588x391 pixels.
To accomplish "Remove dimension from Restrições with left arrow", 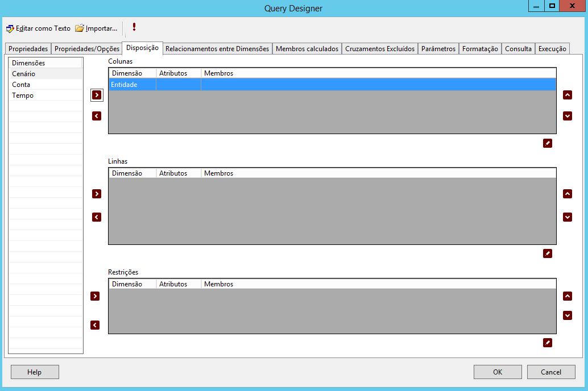I will coord(95,325).
